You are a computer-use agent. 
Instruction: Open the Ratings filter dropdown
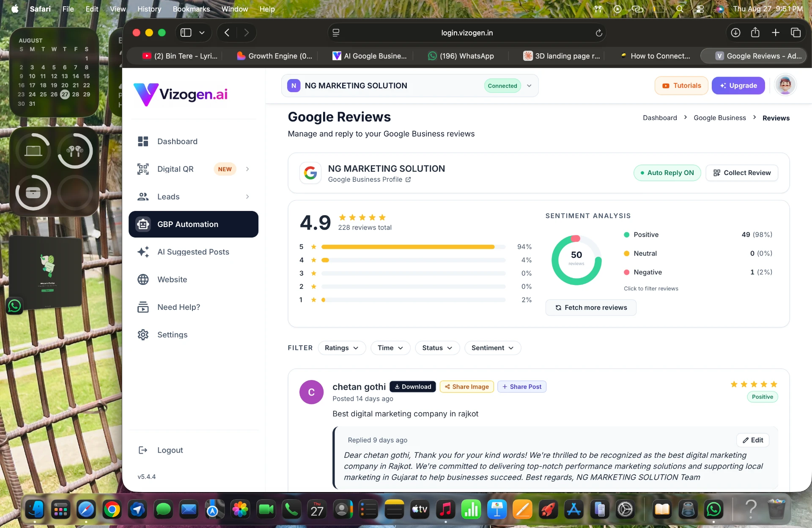[342, 348]
